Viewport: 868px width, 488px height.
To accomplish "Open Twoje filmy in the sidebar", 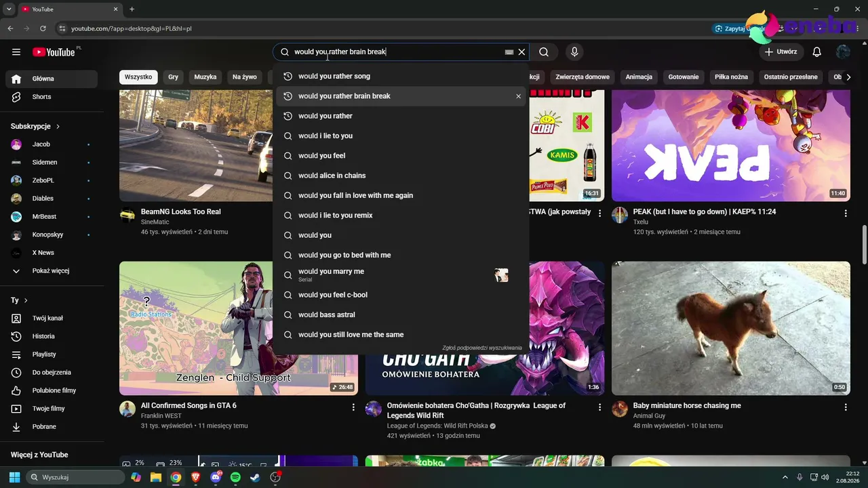I will (52, 409).
